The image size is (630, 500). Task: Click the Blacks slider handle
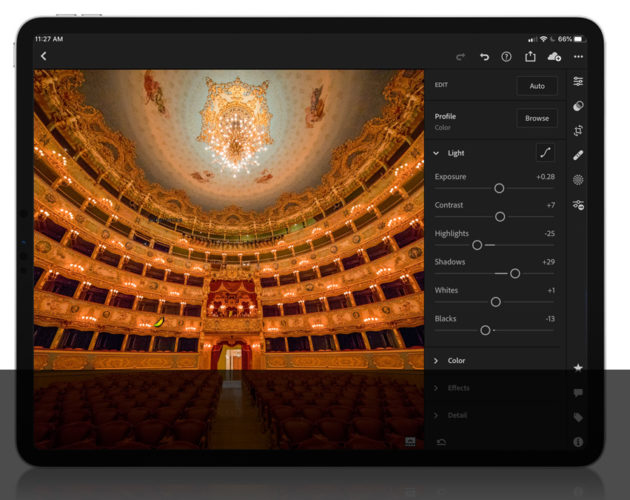(485, 330)
